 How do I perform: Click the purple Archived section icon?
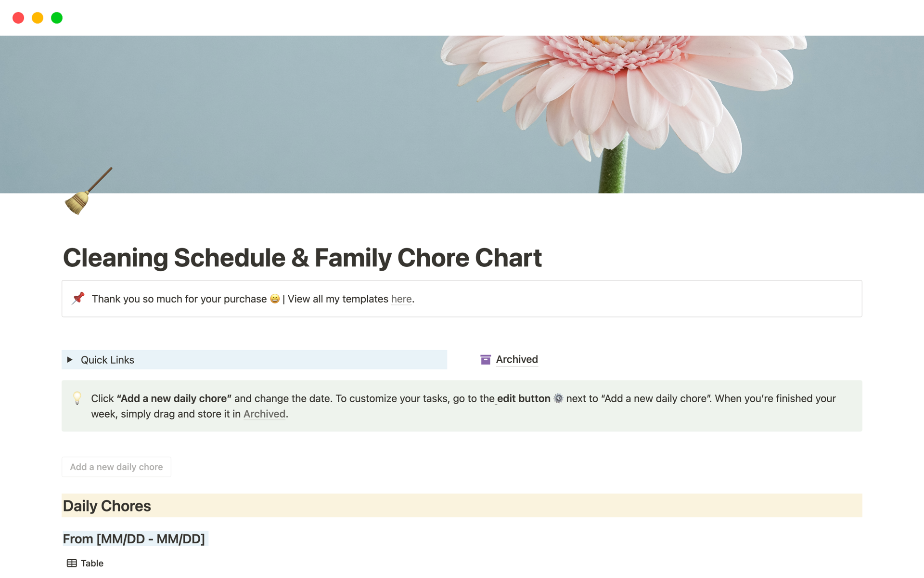point(486,359)
